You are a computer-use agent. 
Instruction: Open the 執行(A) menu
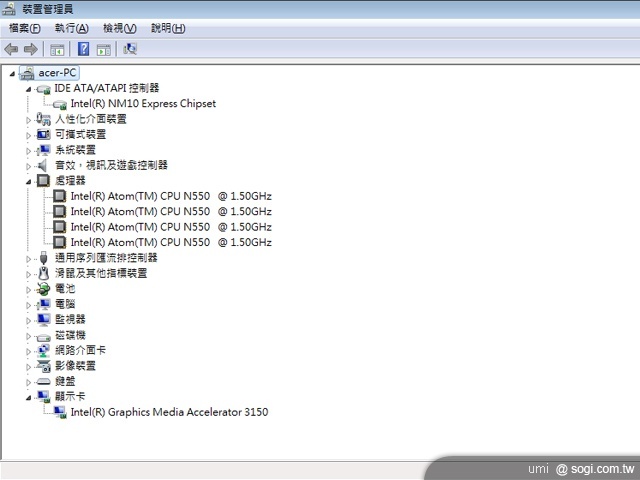[x=71, y=28]
